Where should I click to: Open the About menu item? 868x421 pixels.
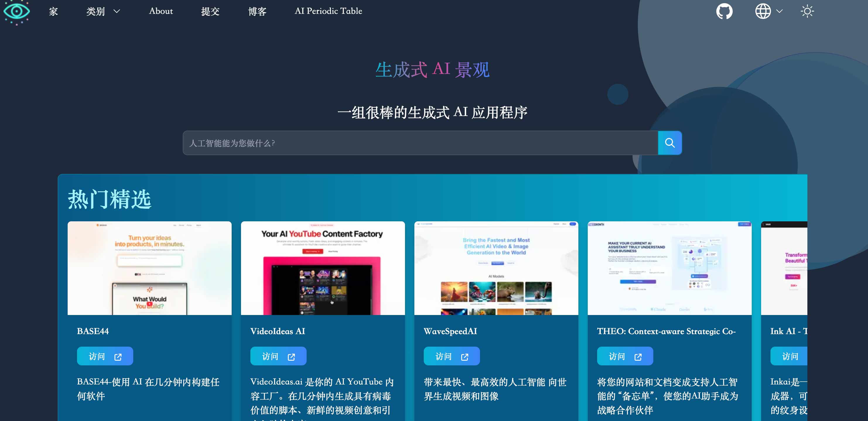(161, 11)
